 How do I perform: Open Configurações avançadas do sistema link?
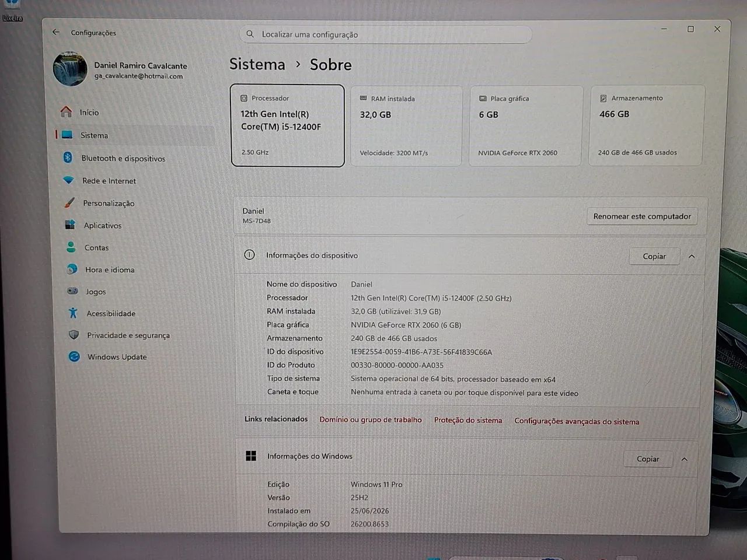(577, 421)
